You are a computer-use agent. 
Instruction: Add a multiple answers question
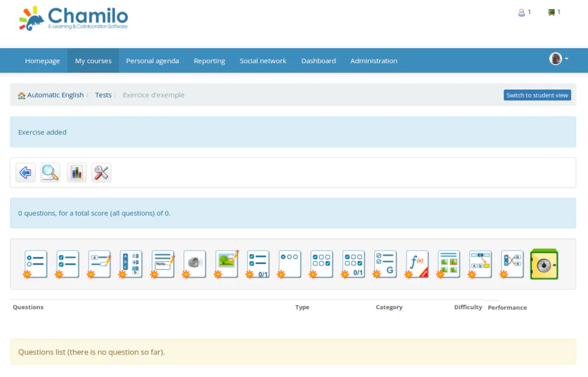tap(67, 264)
